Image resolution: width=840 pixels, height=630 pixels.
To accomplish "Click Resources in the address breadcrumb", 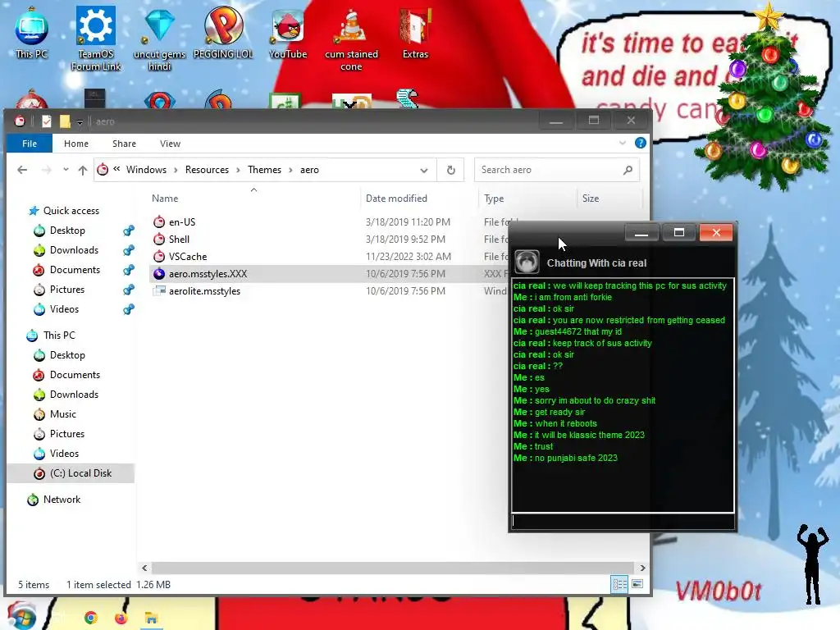I will [207, 170].
